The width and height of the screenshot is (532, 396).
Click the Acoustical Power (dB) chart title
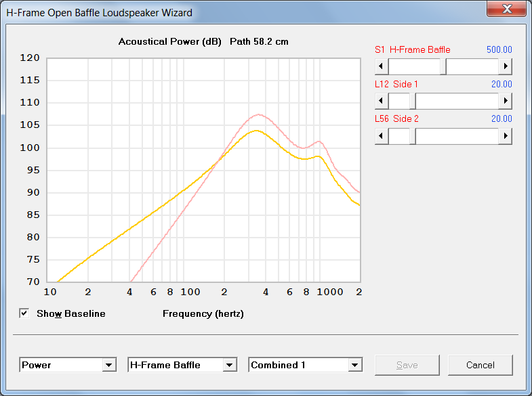(169, 42)
